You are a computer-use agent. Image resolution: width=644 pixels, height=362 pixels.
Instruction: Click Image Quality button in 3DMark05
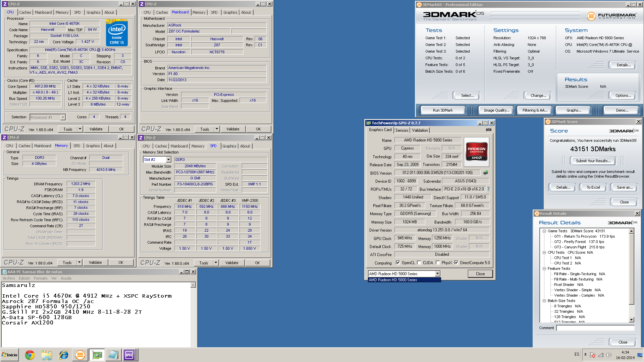pyautogui.click(x=496, y=110)
